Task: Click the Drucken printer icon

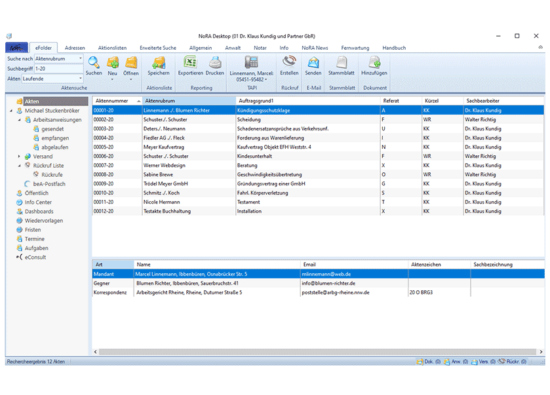Action: 215,62
